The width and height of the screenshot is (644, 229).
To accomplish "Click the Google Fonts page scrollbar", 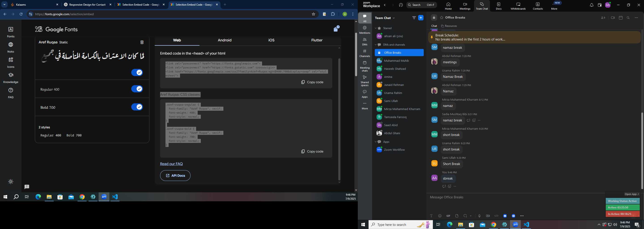I will pyautogui.click(x=356, y=55).
